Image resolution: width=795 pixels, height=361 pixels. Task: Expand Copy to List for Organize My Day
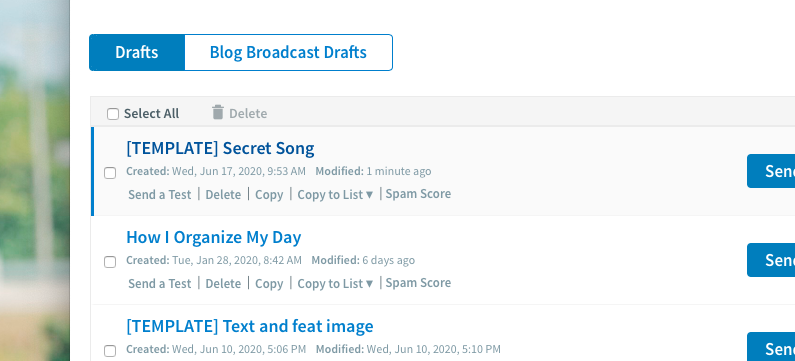point(335,283)
